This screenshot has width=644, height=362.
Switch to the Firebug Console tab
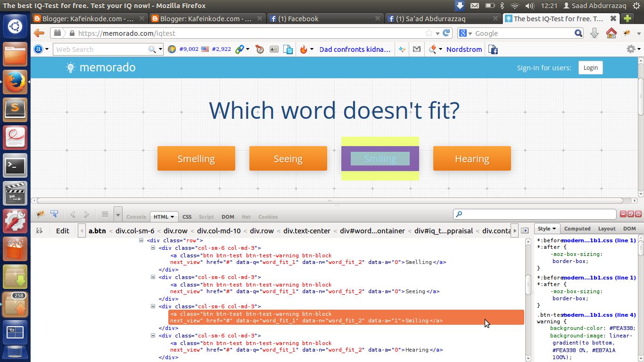136,217
